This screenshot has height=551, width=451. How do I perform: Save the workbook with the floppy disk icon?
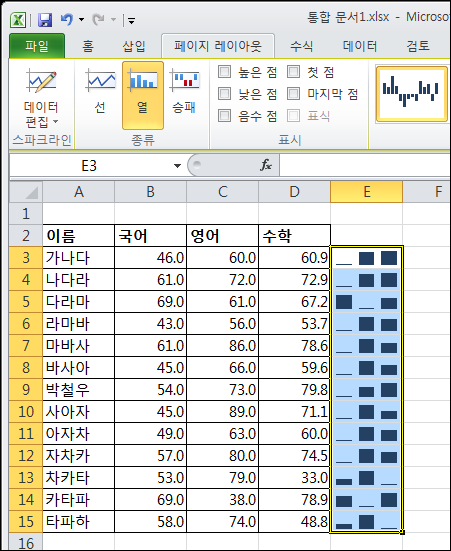tap(45, 20)
